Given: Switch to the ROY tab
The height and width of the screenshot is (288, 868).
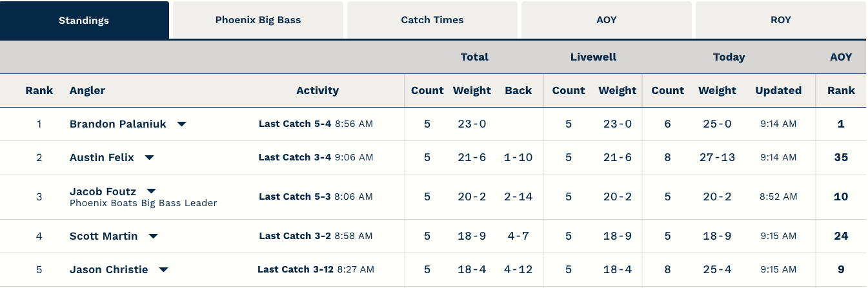Looking at the screenshot, I should click(x=781, y=20).
